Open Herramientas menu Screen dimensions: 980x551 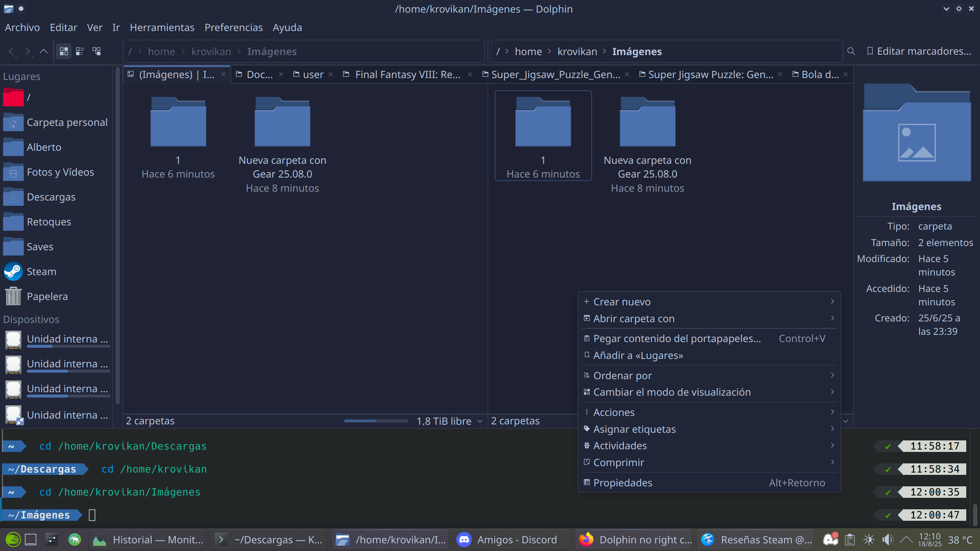[x=162, y=28]
